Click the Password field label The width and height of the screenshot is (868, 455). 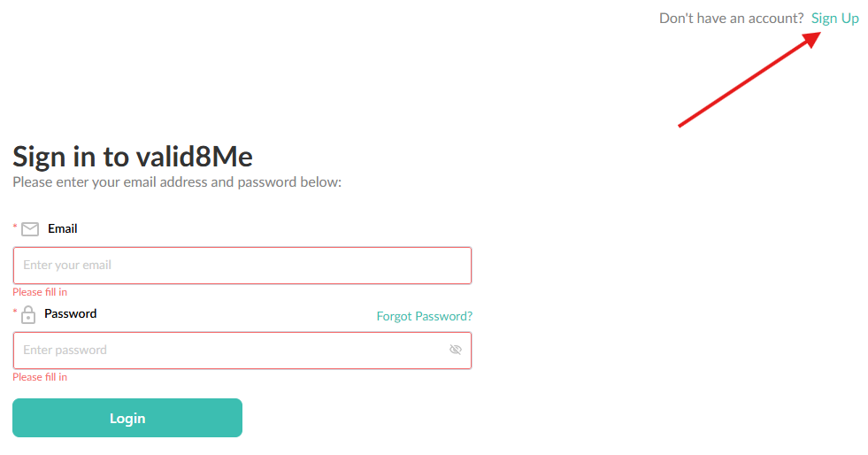(70, 314)
